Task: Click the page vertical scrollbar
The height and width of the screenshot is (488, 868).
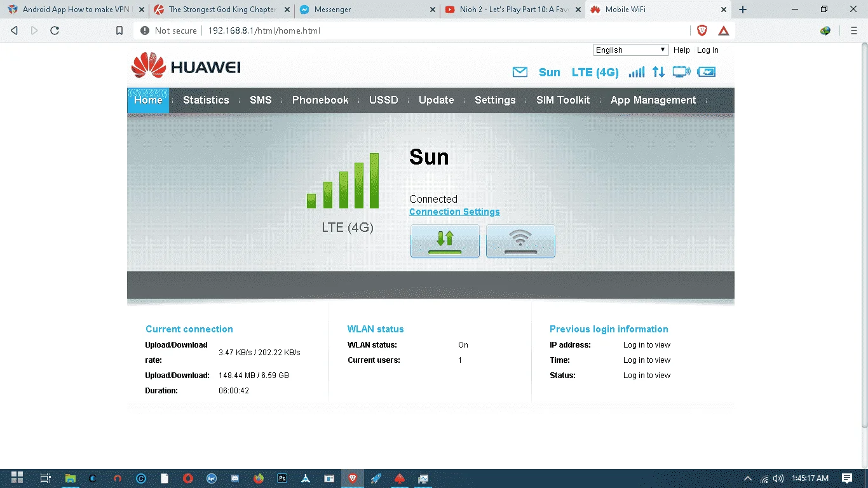Action: point(864,235)
